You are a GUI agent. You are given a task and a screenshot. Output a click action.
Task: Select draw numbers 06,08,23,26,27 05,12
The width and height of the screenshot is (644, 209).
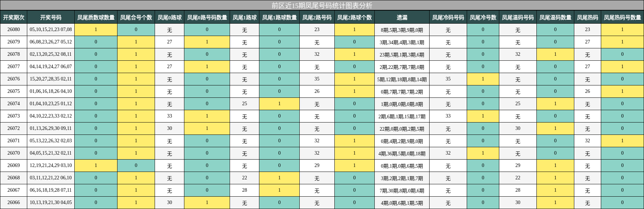point(51,42)
